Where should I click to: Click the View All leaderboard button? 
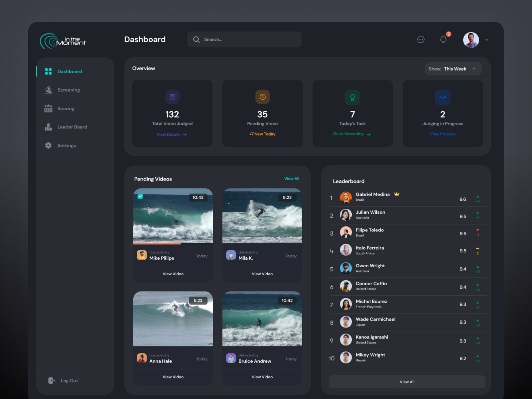407,382
